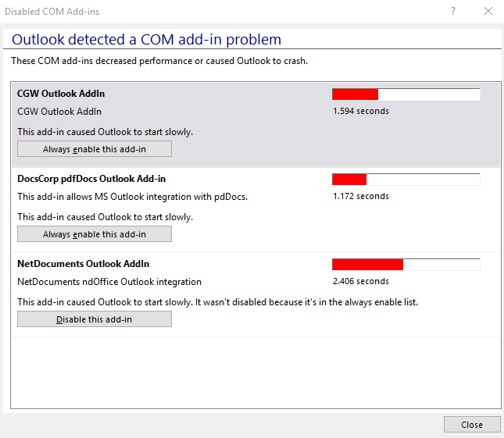The height and width of the screenshot is (438, 504).
Task: Click the always enable list explanation text
Action: click(x=217, y=302)
